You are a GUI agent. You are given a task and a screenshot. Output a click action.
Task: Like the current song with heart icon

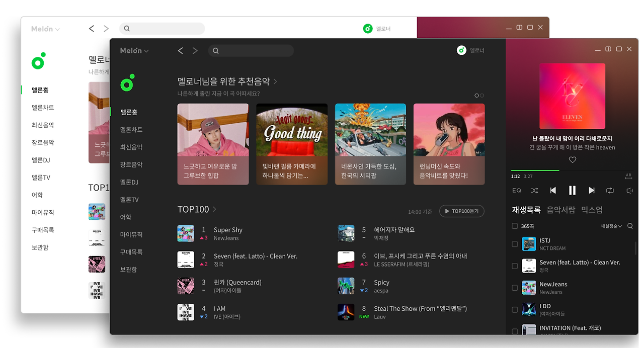click(572, 160)
